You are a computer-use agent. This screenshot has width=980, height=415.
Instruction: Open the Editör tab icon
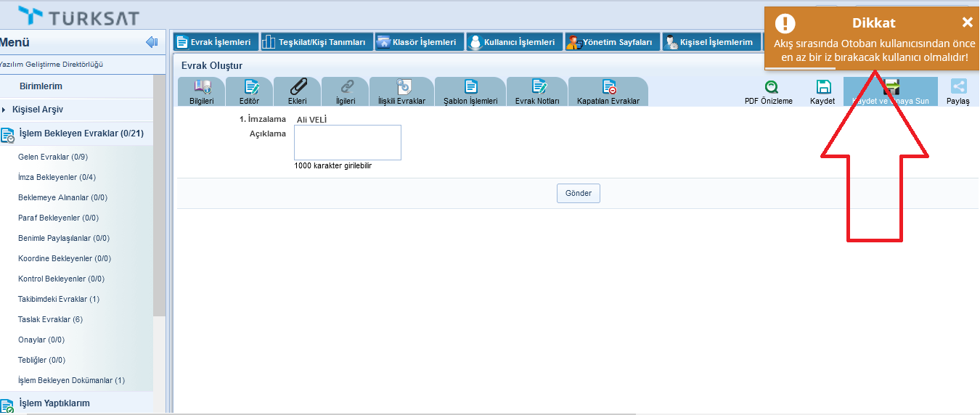click(249, 88)
